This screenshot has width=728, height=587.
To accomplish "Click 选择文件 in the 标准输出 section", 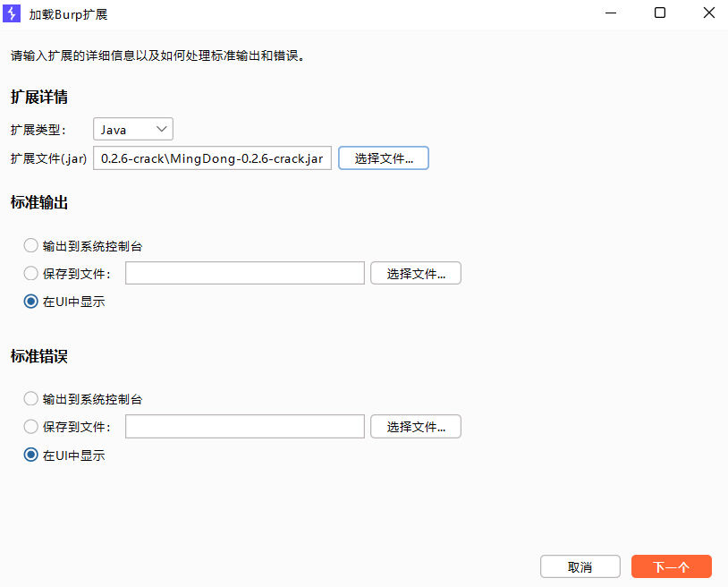I will [416, 274].
